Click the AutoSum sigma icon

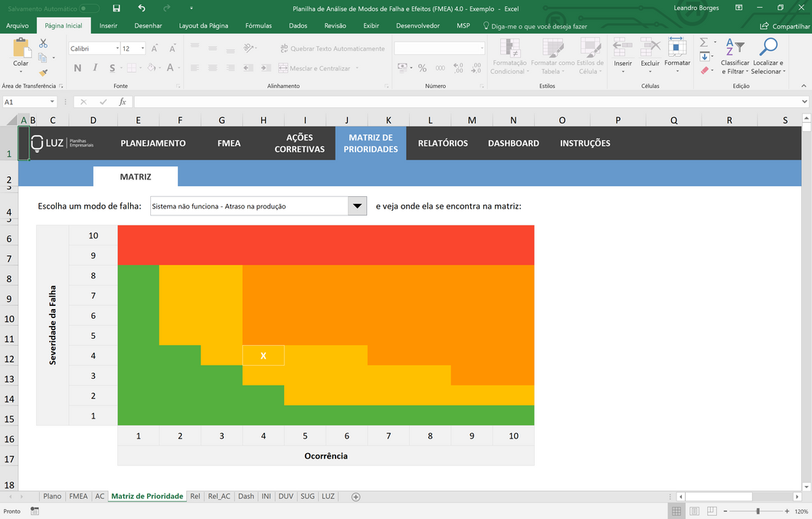(704, 43)
